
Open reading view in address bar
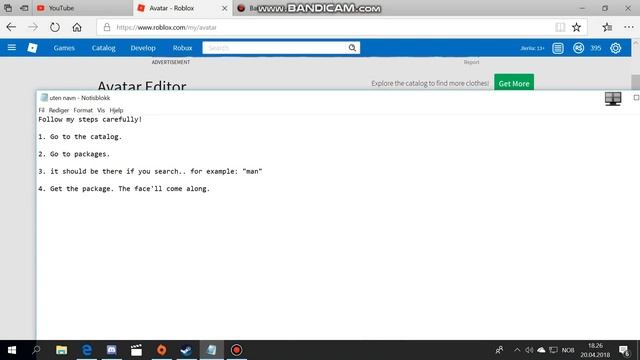click(560, 27)
